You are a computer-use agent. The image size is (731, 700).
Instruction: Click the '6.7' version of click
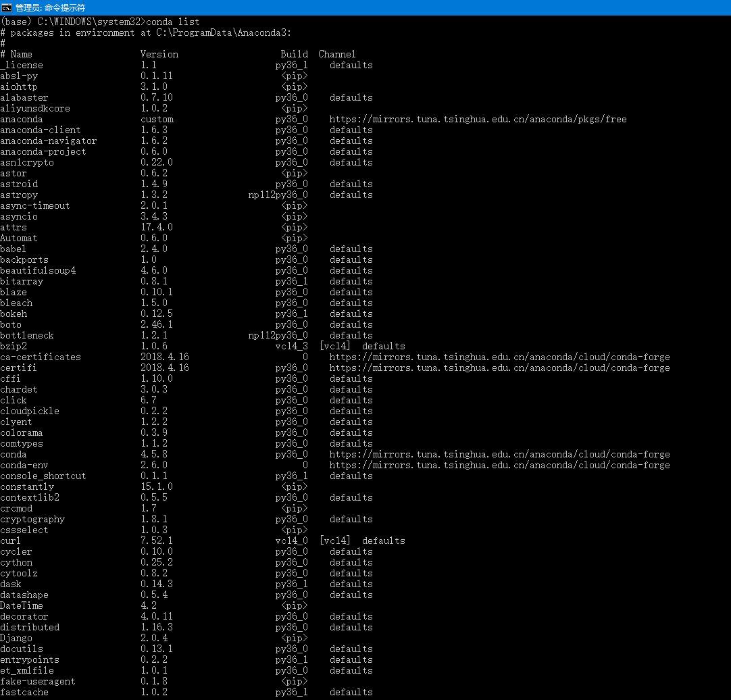(149, 400)
